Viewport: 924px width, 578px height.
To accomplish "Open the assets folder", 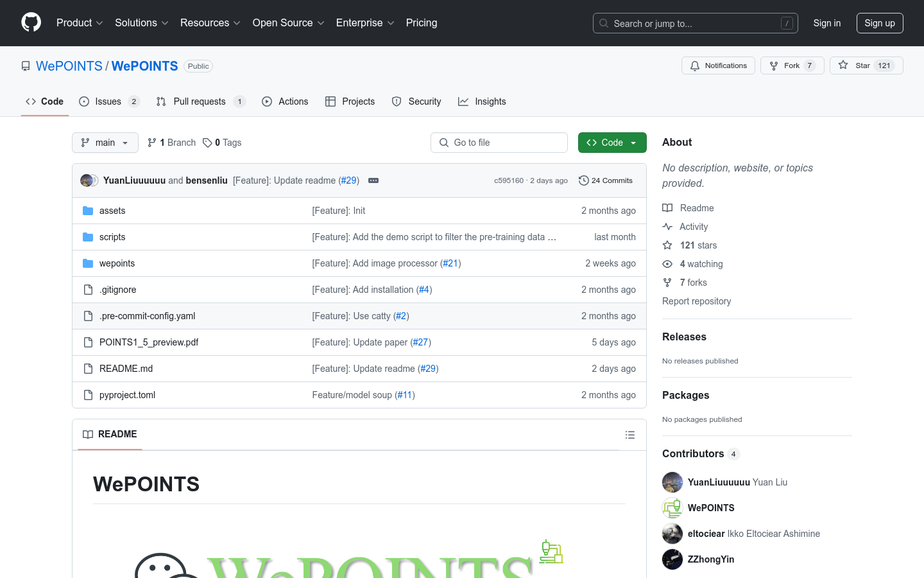I will click(112, 211).
